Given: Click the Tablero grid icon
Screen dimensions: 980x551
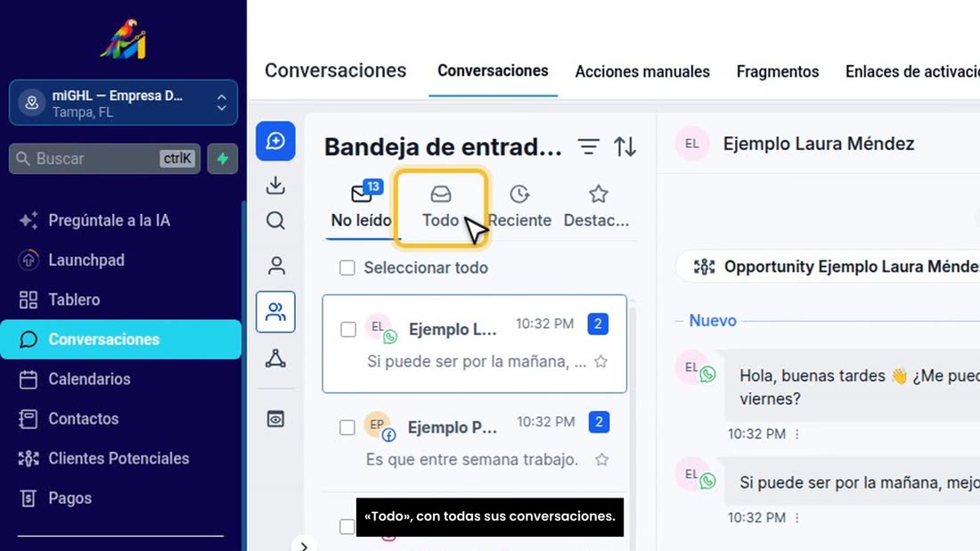Looking at the screenshot, I should (x=29, y=300).
